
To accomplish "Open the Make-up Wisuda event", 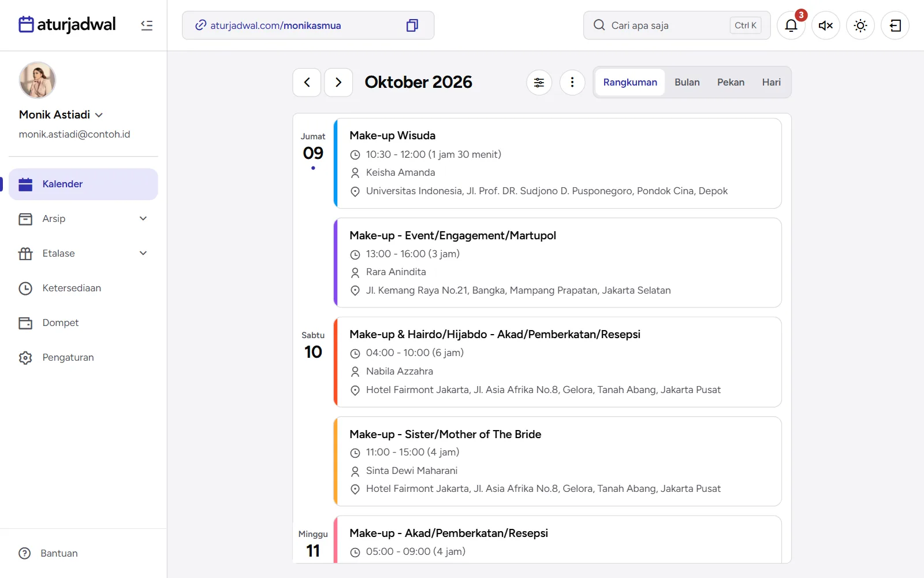I will click(x=558, y=164).
